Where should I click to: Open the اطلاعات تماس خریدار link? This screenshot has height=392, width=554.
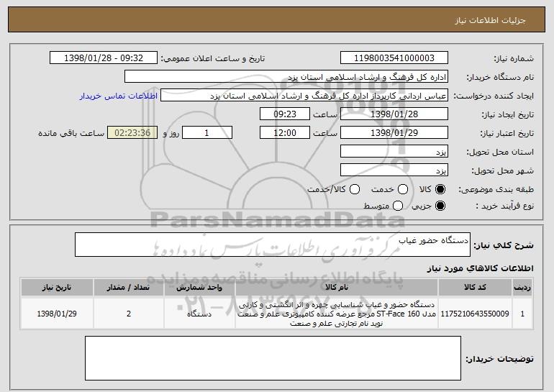pos(119,96)
